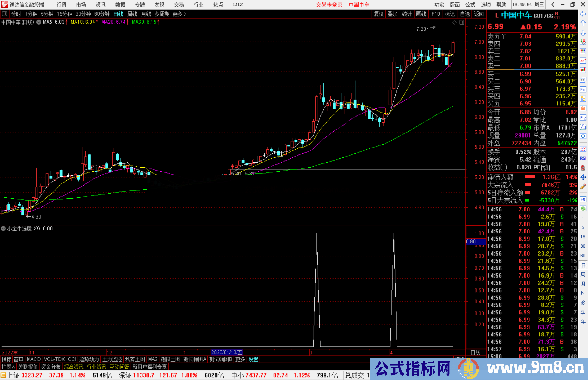Toggle the 小金牛选股 indicator dropdown circle
This screenshot has height=380, width=588.
[x=4, y=229]
